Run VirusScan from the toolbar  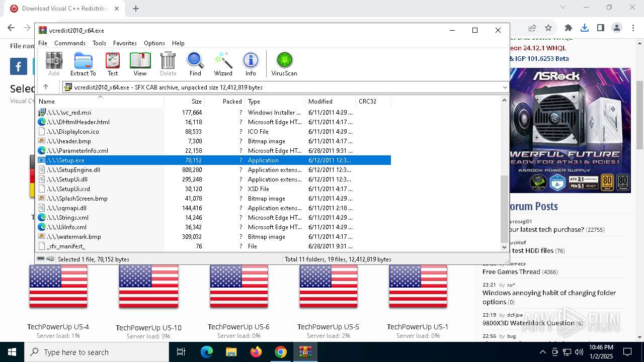click(x=284, y=64)
